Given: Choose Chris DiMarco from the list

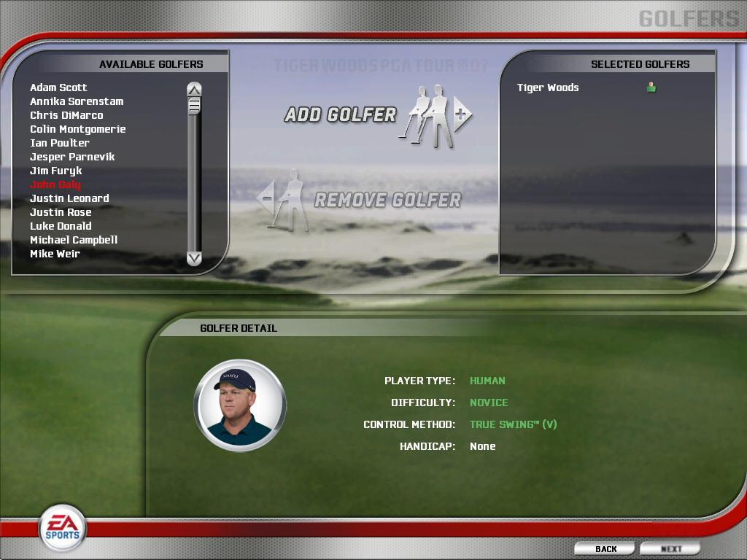Looking at the screenshot, I should coord(66,115).
